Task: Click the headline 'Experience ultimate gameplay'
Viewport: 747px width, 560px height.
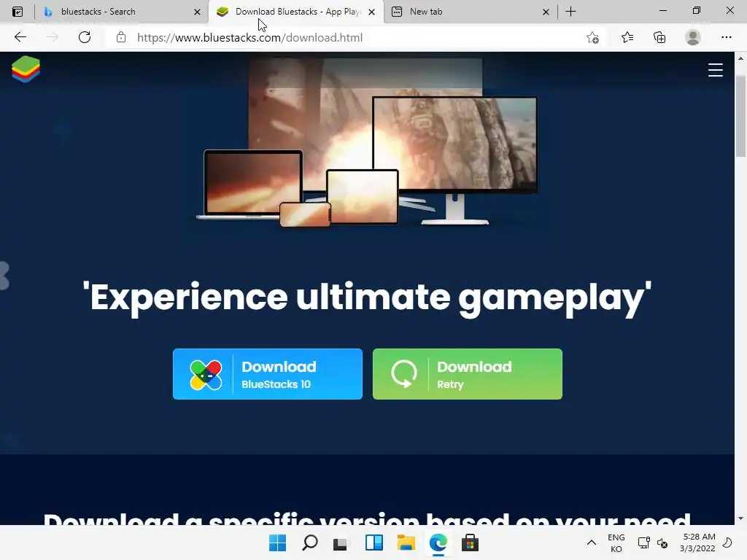Action: tap(367, 297)
